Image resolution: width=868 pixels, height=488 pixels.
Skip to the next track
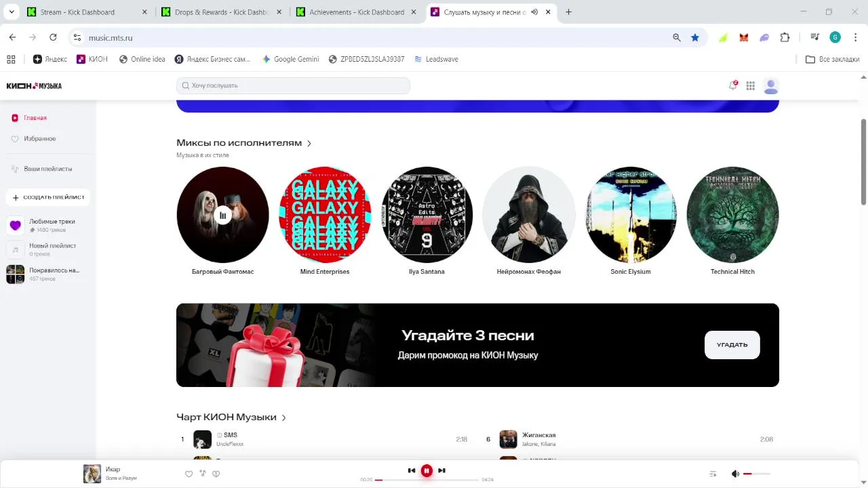coord(441,470)
